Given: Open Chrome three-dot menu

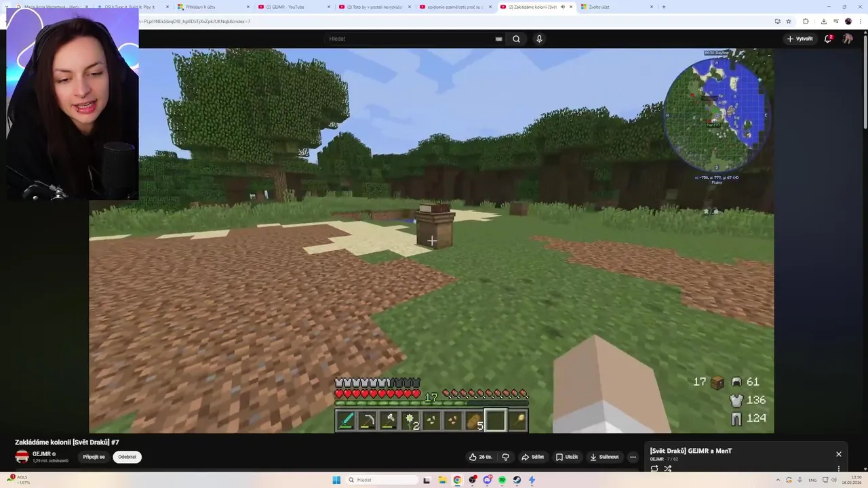Looking at the screenshot, I should (859, 21).
